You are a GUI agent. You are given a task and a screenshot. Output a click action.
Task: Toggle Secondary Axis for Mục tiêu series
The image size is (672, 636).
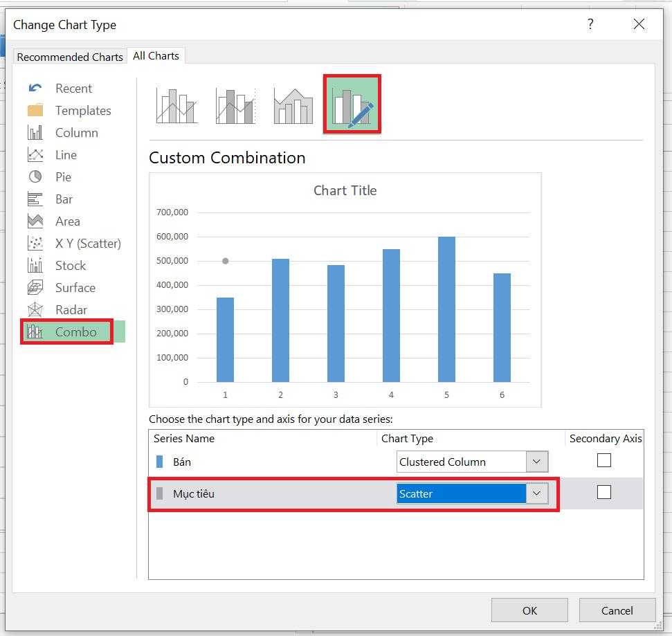click(604, 493)
